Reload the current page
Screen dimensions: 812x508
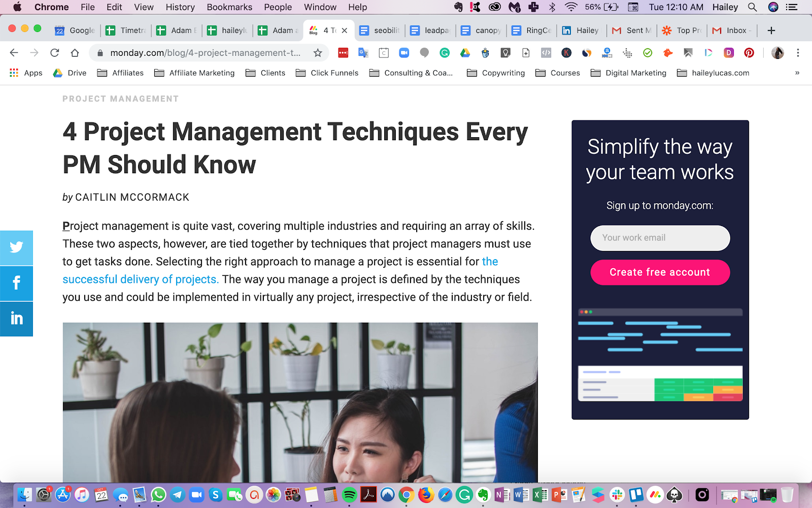54,53
